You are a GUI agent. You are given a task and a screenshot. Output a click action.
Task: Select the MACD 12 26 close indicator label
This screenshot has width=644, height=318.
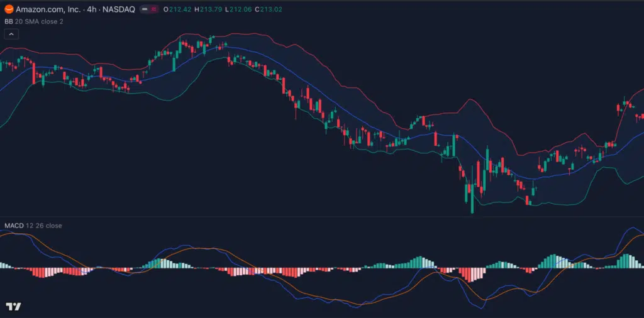click(x=33, y=226)
